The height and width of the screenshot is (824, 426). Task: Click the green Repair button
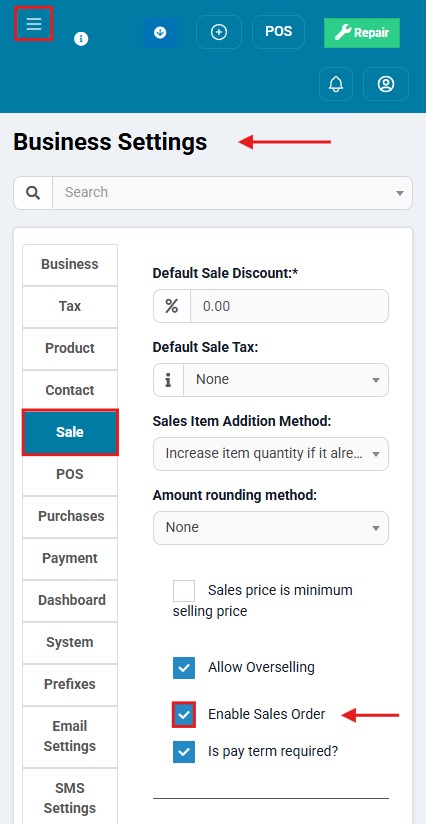(362, 33)
